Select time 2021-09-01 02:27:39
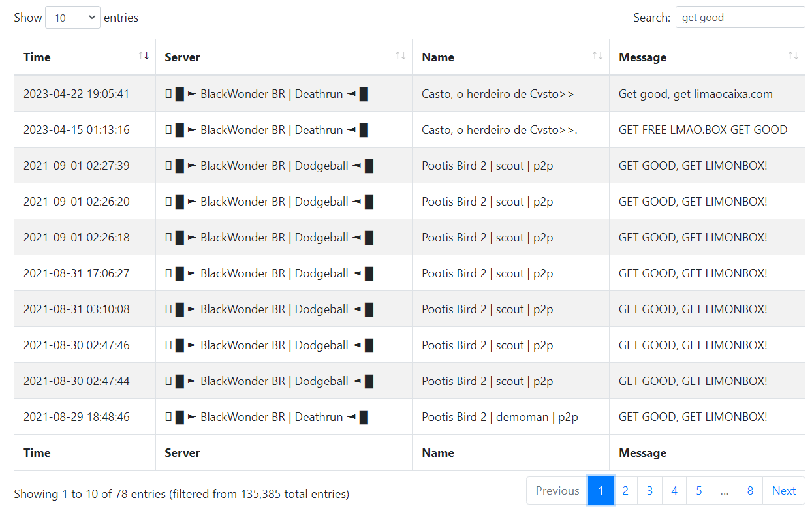 [x=76, y=166]
